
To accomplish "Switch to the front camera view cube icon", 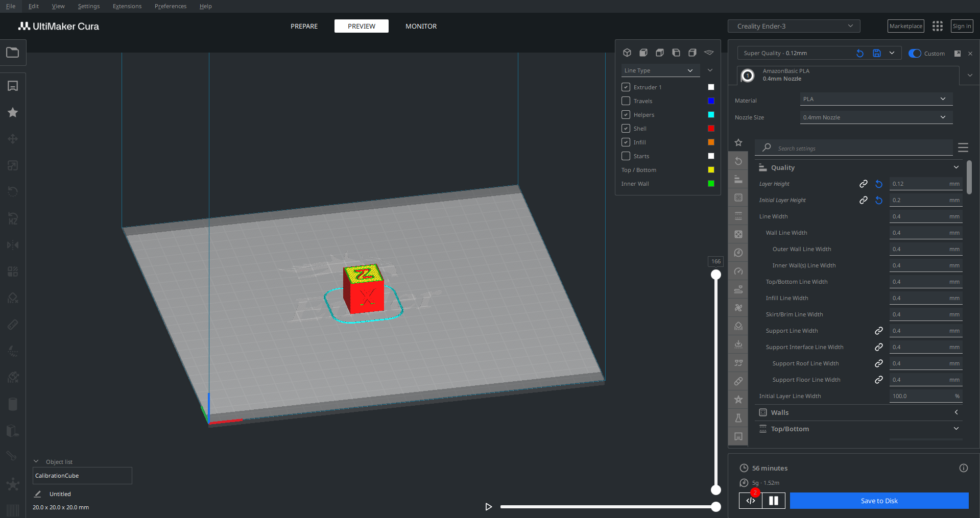I will [x=643, y=53].
